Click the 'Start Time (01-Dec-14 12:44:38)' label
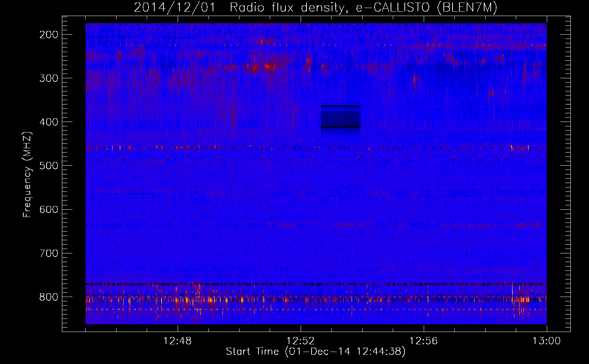The height and width of the screenshot is (364, 589). [316, 352]
